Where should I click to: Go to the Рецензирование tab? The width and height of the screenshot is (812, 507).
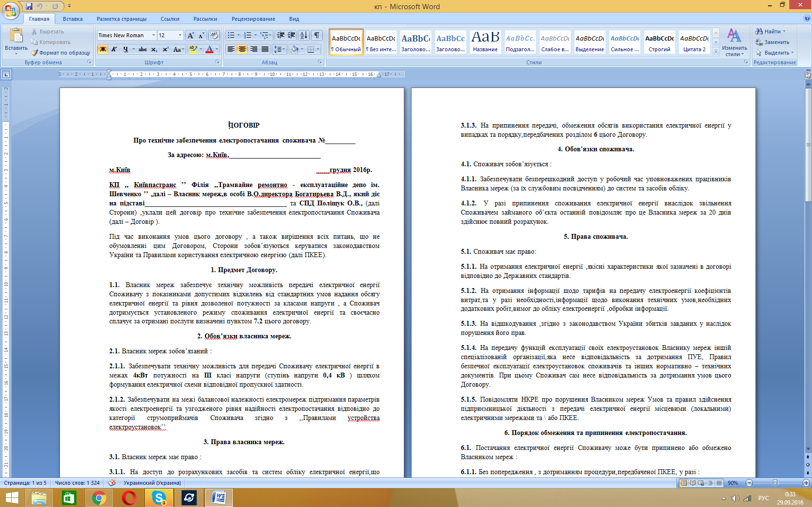coord(253,19)
